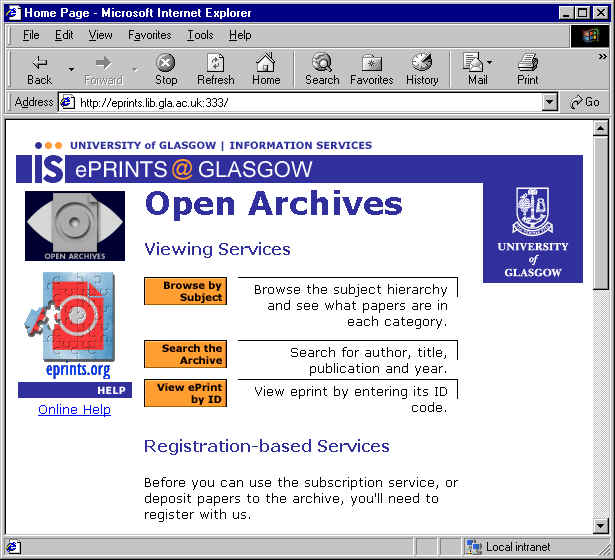Click the HELP sidebar header
Screen dimensions: 615x560
[x=75, y=390]
